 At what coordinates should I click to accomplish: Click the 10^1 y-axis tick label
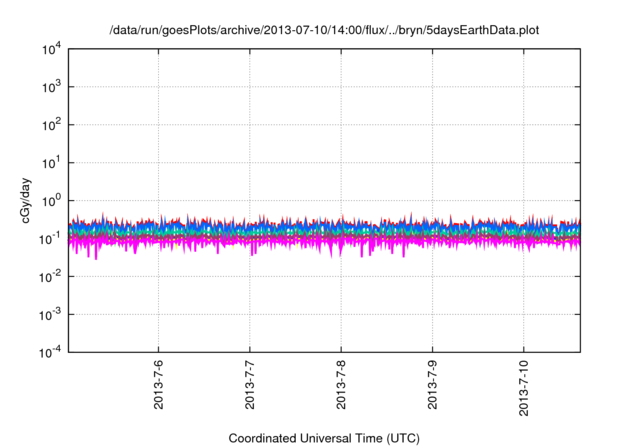52,163
